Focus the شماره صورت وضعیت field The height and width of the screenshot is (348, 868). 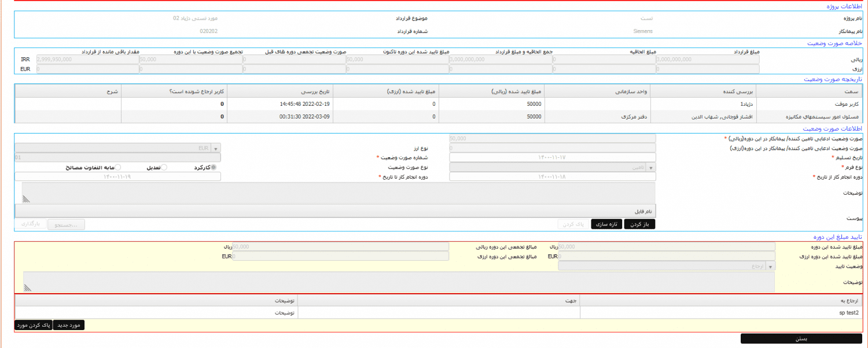tap(118, 157)
